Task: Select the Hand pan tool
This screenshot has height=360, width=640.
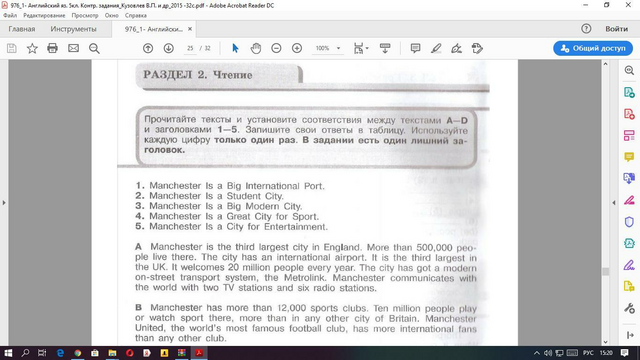Action: coord(256,48)
